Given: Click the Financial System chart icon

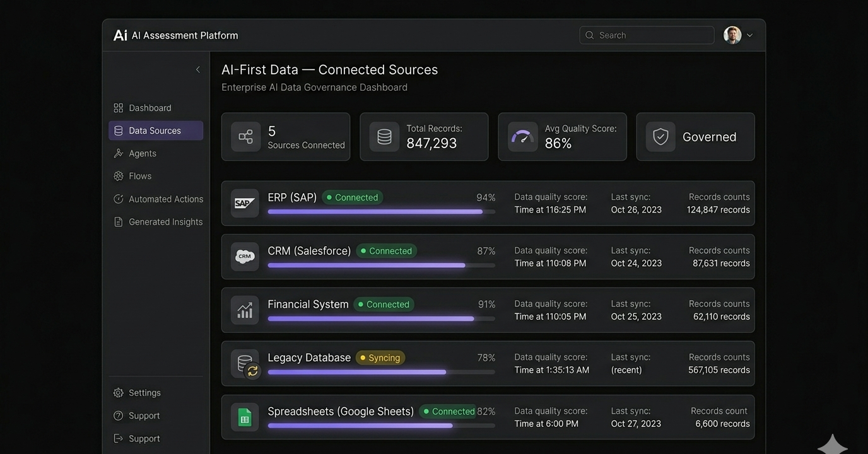Looking at the screenshot, I should 245,310.
